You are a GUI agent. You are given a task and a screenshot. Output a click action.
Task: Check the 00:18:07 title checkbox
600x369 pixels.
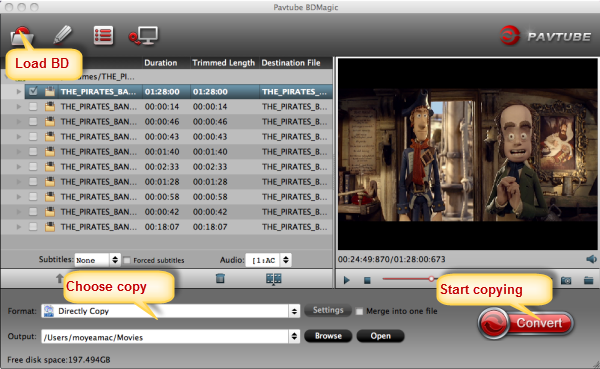pyautogui.click(x=33, y=227)
